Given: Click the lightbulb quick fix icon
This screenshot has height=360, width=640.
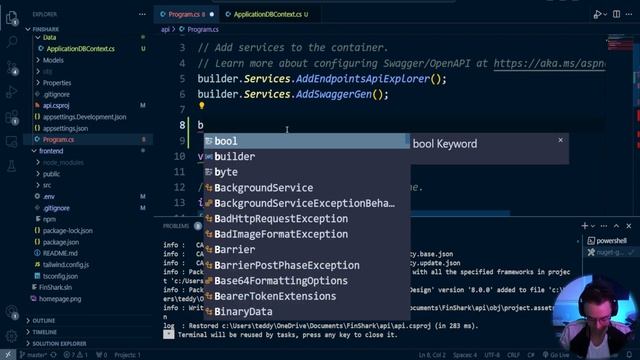Looking at the screenshot, I should coord(202,106).
